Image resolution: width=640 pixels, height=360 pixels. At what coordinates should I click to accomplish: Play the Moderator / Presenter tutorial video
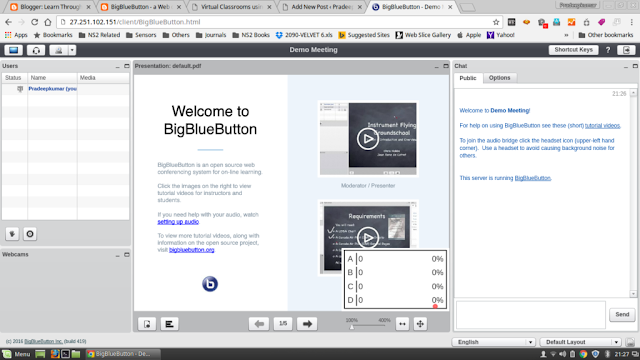click(x=367, y=139)
